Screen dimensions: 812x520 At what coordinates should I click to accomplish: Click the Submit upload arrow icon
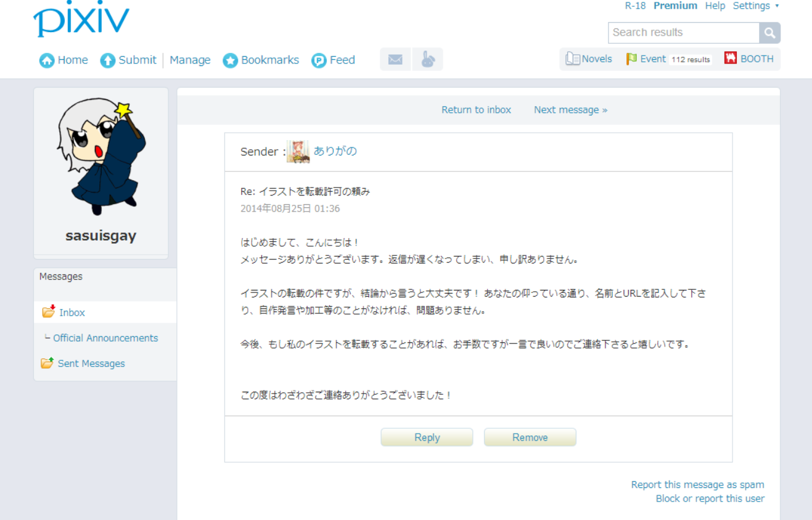108,60
